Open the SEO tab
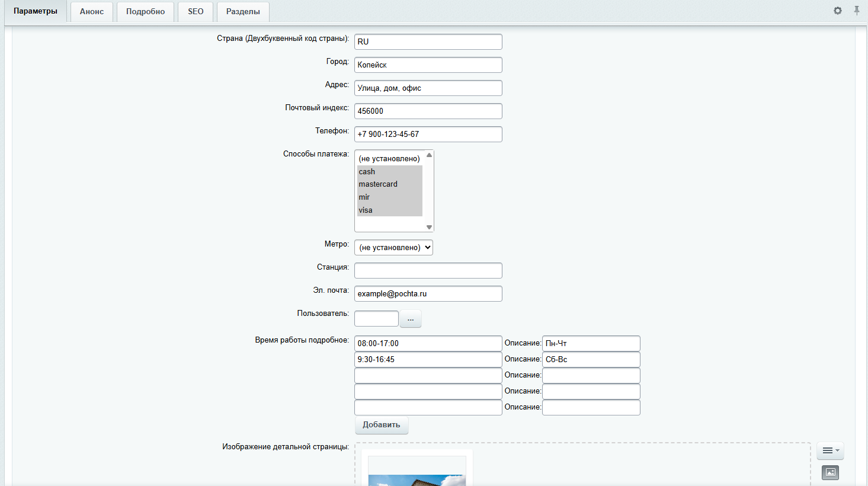868x486 pixels. coord(196,12)
